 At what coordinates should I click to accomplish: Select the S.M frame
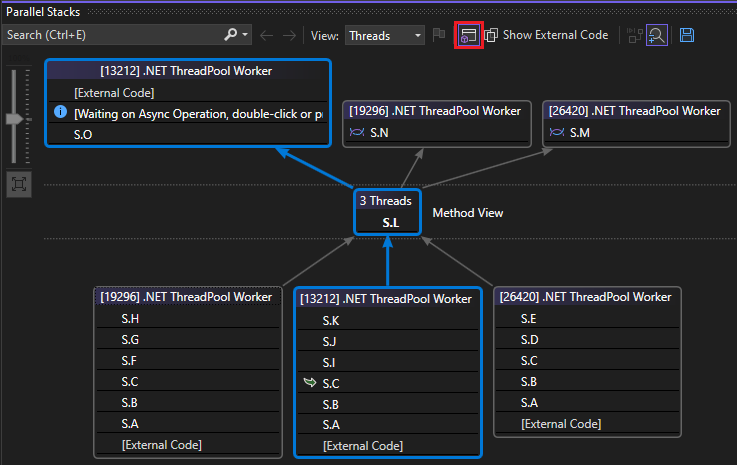point(636,133)
